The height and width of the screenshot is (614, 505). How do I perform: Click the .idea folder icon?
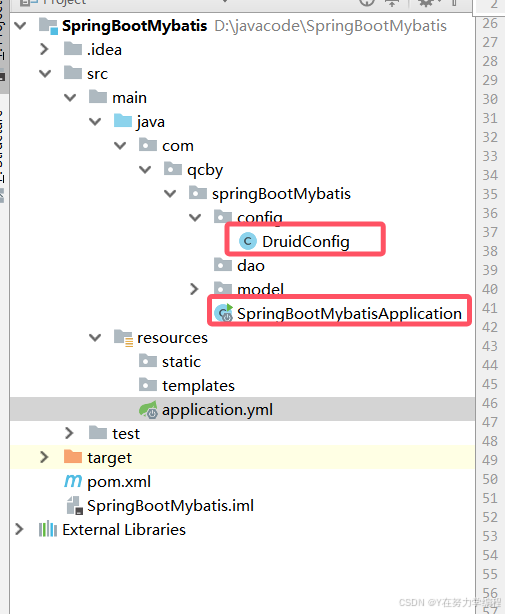coord(73,49)
